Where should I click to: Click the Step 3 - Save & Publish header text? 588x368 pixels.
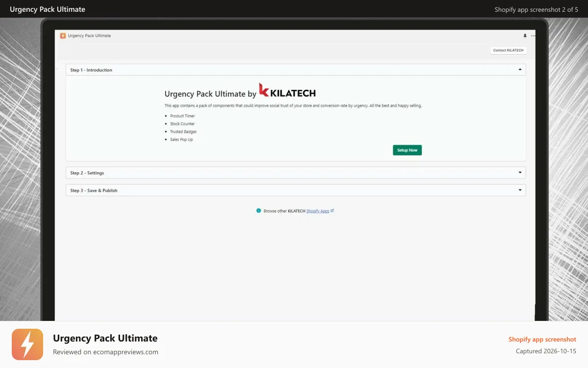(x=94, y=190)
